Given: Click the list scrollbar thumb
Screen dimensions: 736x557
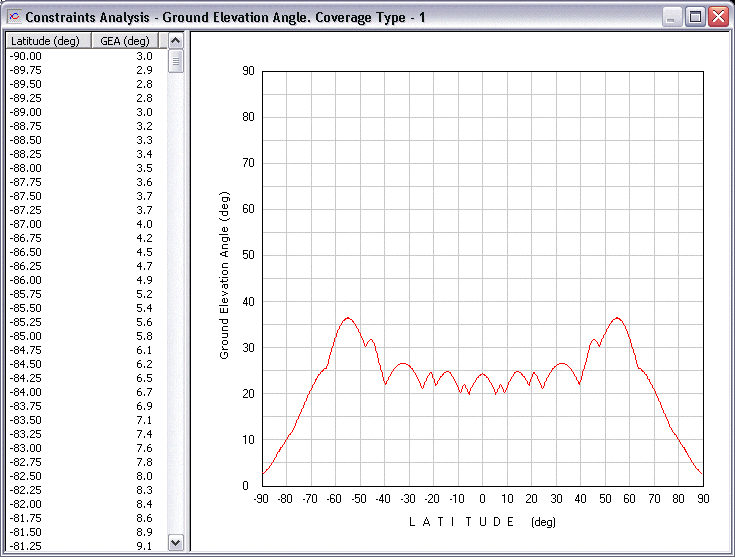Looking at the screenshot, I should pos(176,61).
